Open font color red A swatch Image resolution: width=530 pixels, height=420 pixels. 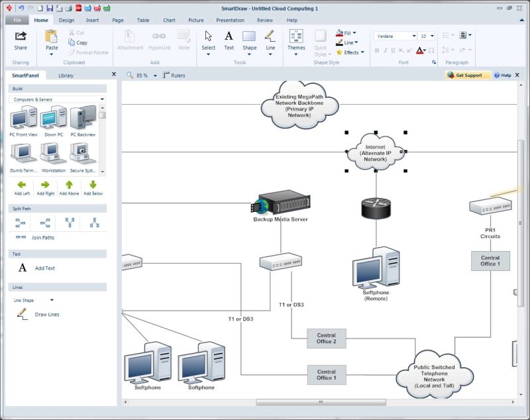(419, 51)
